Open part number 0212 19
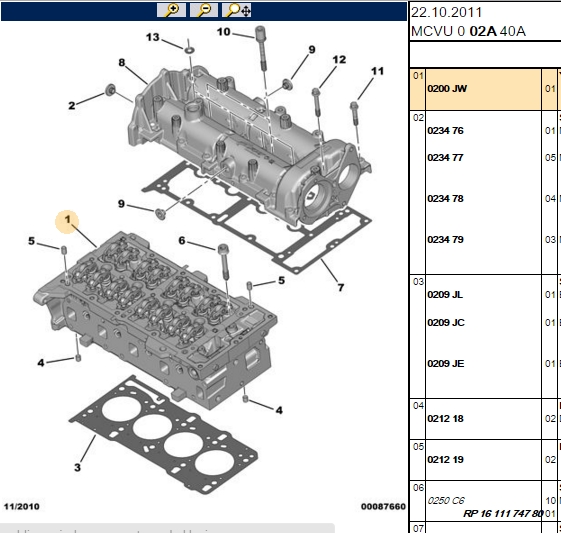 click(445, 459)
